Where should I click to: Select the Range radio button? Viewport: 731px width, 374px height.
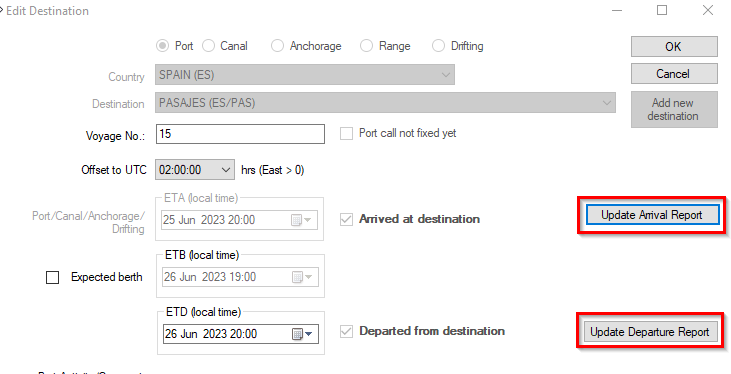[366, 46]
